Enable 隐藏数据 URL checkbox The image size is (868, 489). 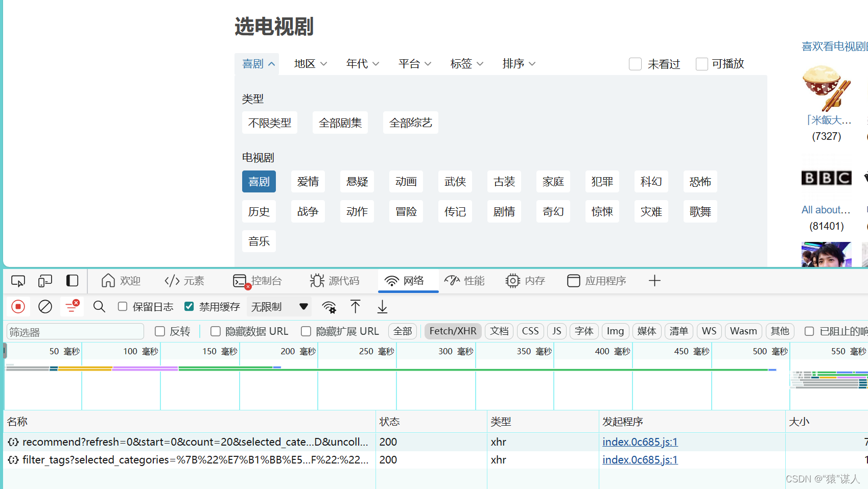click(216, 331)
